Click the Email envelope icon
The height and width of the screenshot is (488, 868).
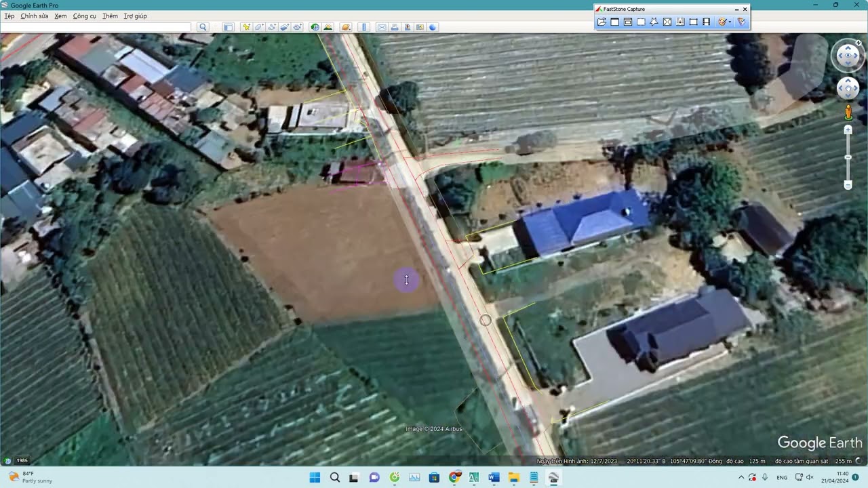pyautogui.click(x=382, y=27)
